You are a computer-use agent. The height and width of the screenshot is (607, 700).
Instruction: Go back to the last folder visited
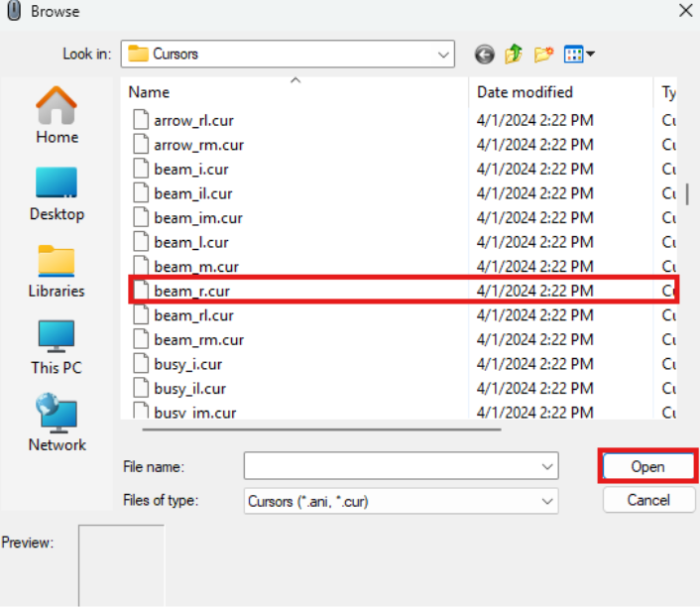point(485,55)
